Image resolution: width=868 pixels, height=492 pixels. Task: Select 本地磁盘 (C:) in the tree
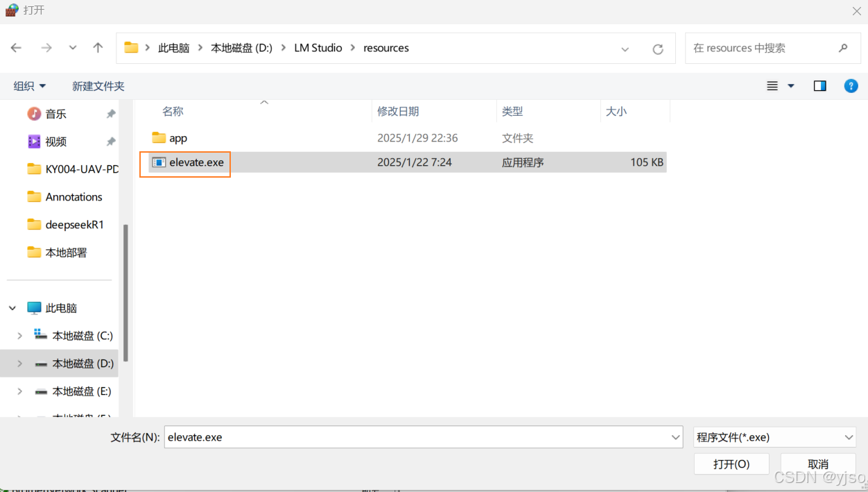click(83, 336)
